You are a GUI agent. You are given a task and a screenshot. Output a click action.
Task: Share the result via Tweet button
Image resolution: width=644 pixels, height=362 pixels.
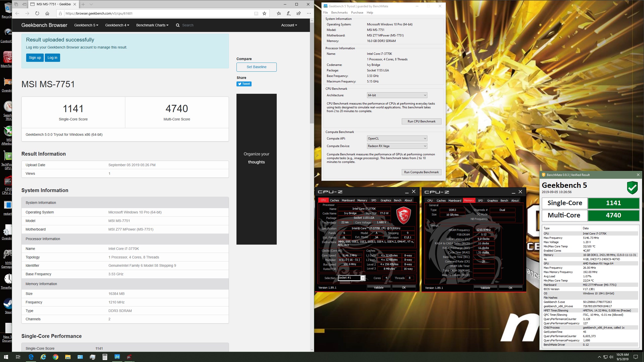[244, 84]
